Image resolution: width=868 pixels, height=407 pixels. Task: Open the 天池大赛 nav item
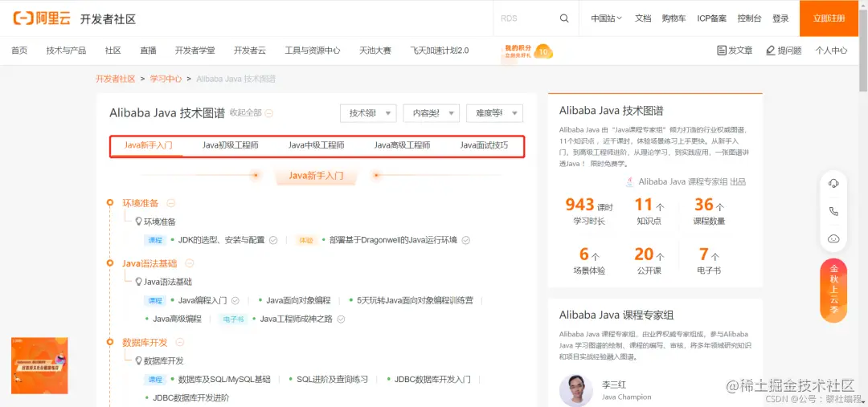[x=375, y=51]
